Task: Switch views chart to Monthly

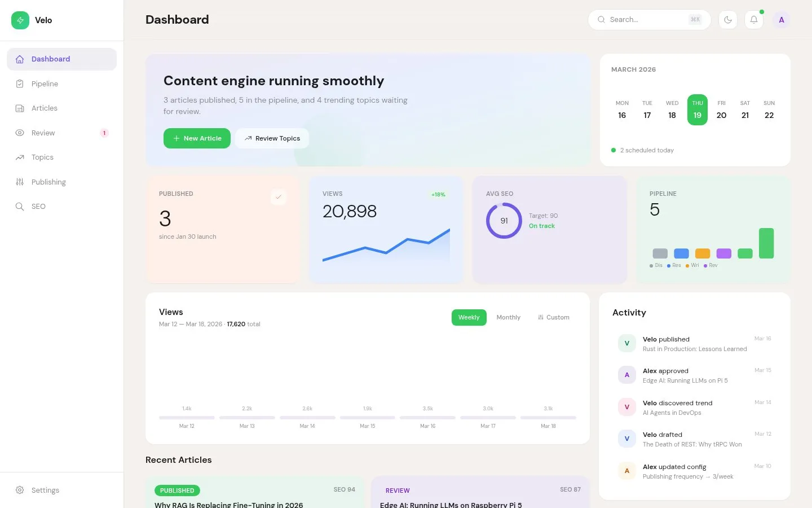Action: tap(508, 317)
